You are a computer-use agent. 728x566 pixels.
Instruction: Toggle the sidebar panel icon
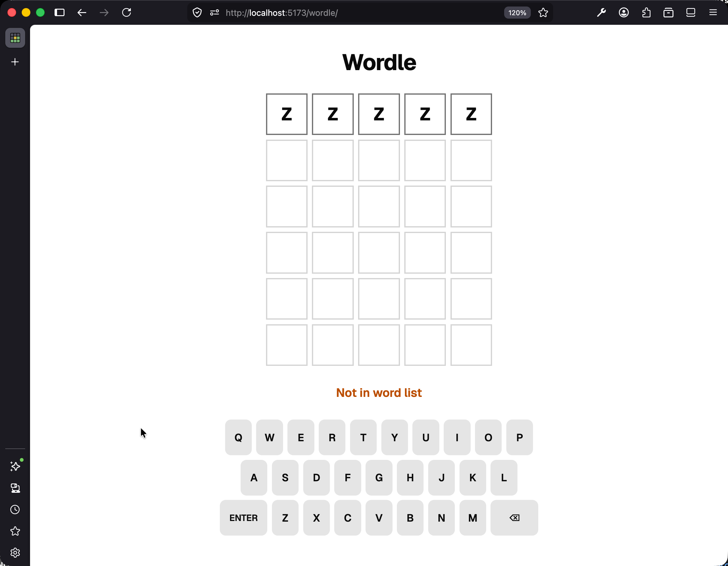[60, 13]
